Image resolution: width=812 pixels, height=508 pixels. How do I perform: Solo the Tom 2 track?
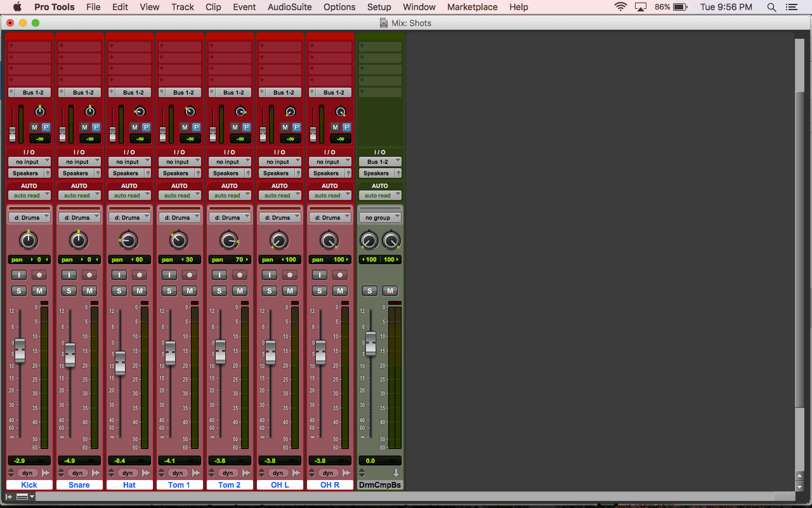click(219, 291)
